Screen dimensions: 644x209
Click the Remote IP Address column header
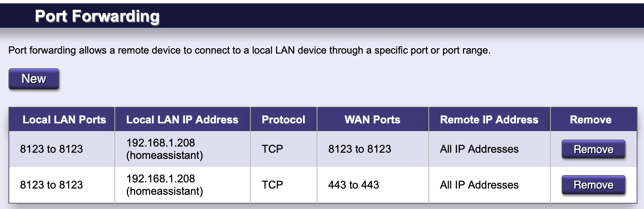coord(489,120)
